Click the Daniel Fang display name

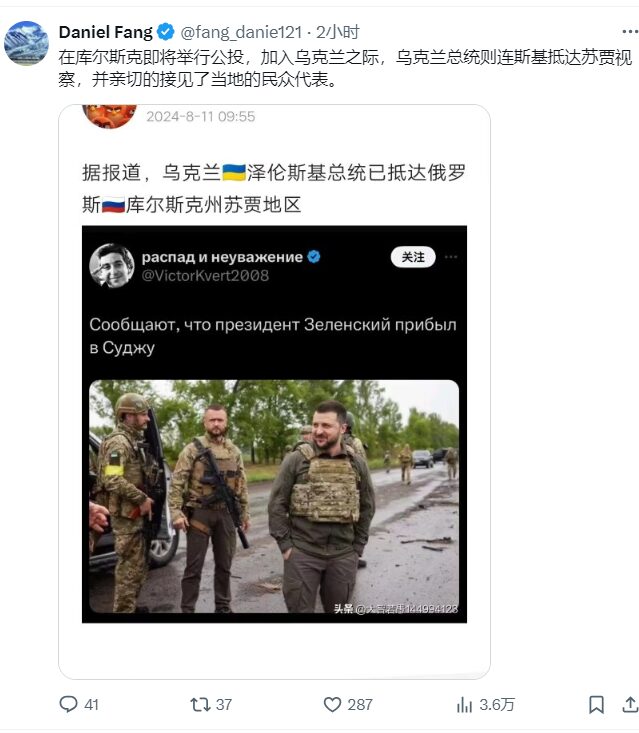tap(106, 32)
